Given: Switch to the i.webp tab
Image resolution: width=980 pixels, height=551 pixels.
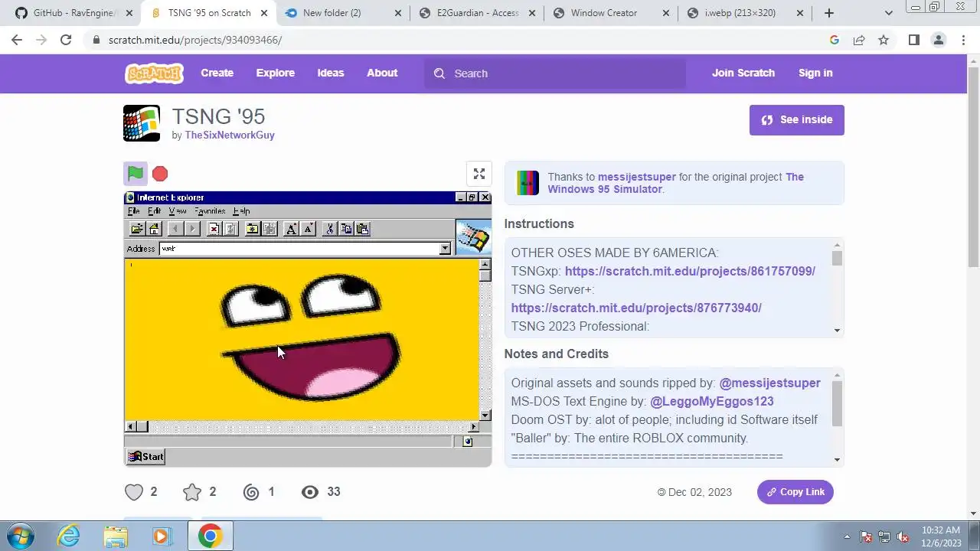Looking at the screenshot, I should click(745, 13).
